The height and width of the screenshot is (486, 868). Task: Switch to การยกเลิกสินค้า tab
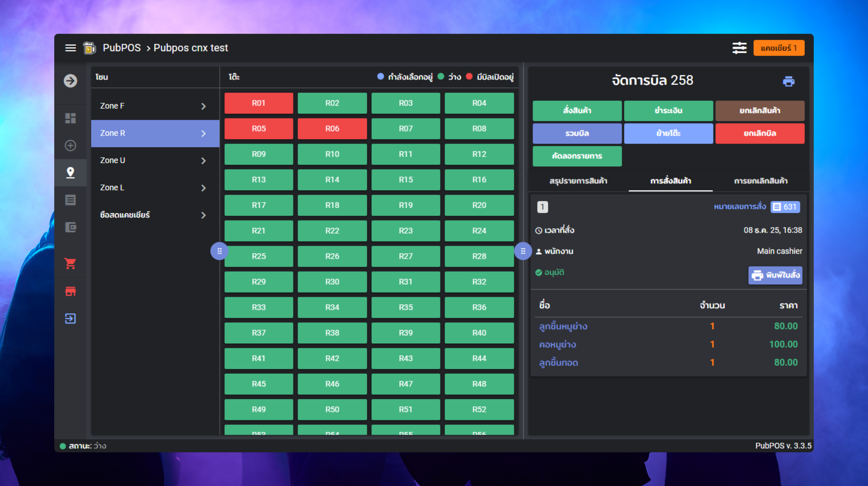pos(761,181)
